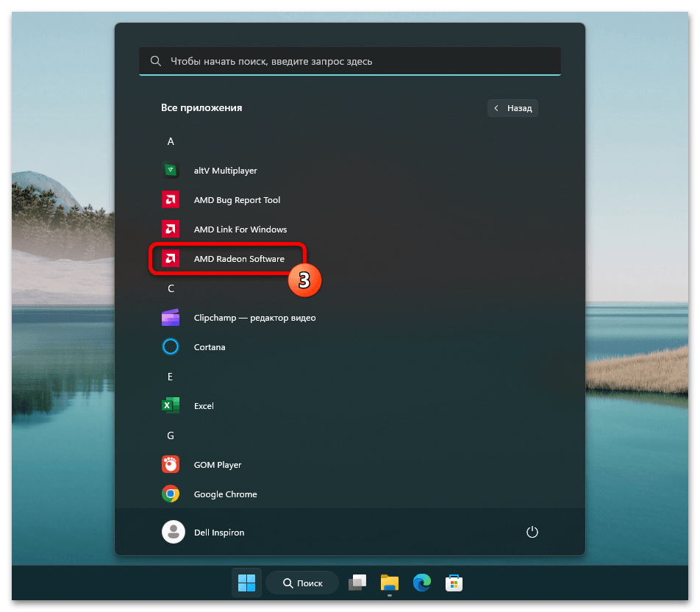The height and width of the screenshot is (612, 700).
Task: Click the Windows Start button on taskbar
Action: click(x=246, y=583)
